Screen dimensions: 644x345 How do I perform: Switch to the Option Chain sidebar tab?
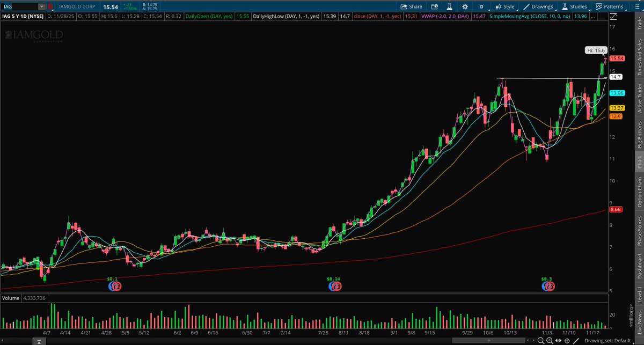pyautogui.click(x=639, y=192)
